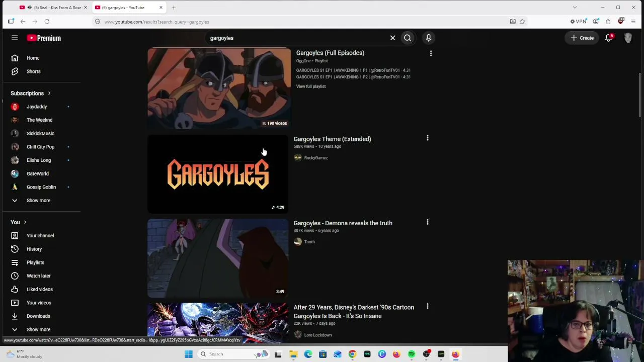This screenshot has height=362, width=644.
Task: Start voice search with microphone
Action: [429, 38]
